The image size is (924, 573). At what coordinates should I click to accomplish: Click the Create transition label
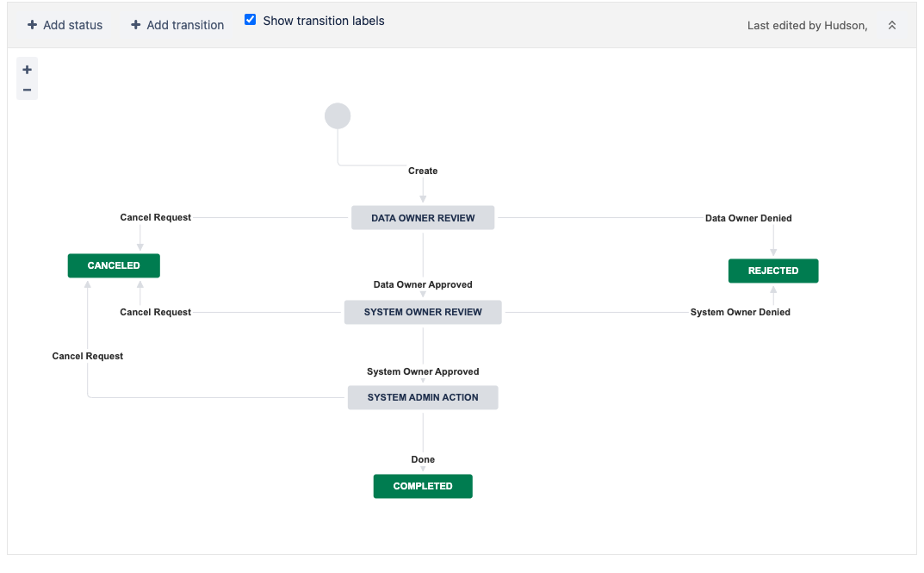point(423,171)
